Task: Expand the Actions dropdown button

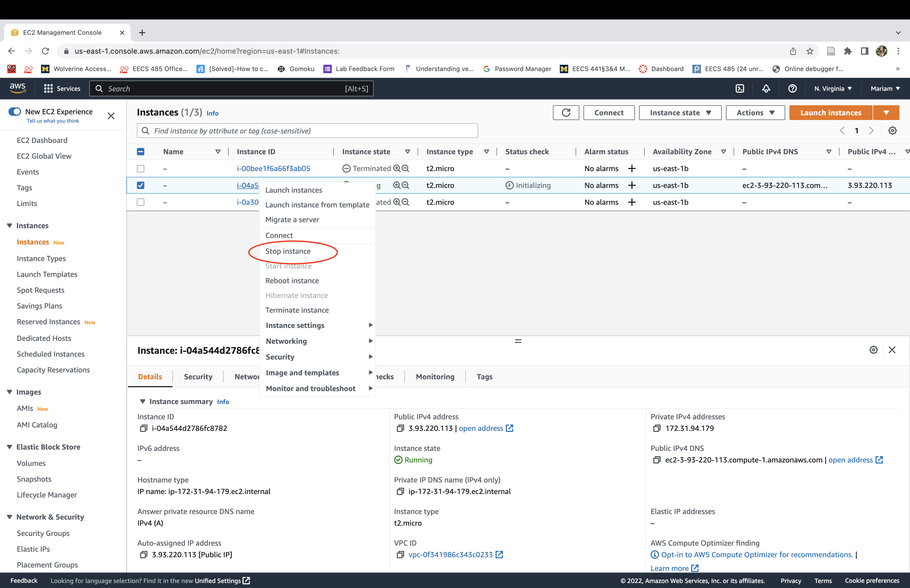Action: pyautogui.click(x=755, y=113)
